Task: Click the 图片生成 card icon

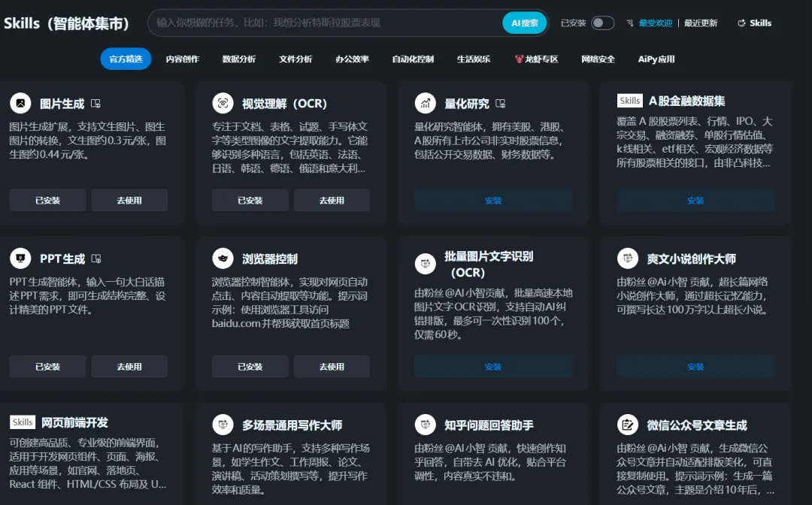Action: (x=21, y=104)
